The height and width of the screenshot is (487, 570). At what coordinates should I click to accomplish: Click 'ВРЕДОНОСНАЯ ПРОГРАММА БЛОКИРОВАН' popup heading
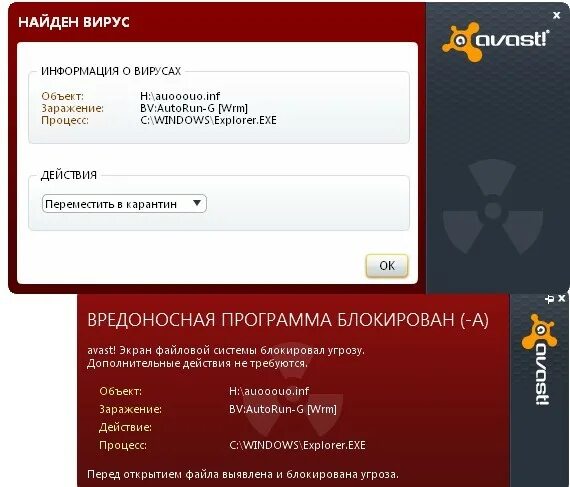pos(288,320)
